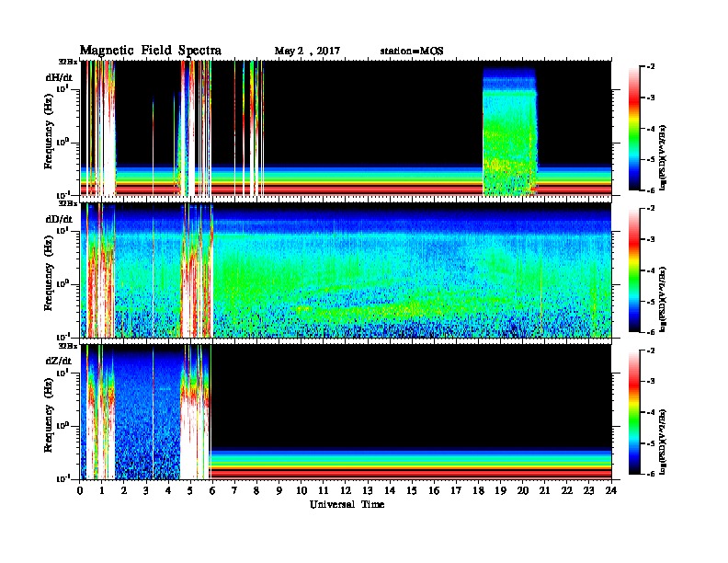
Task: Click the "3" tick on the Universal Time axis
Action: pyautogui.click(x=146, y=491)
